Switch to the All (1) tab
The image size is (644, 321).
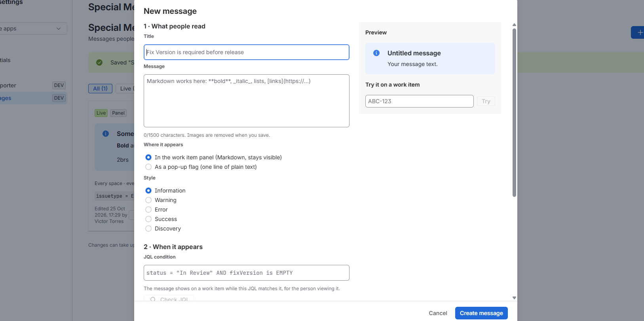100,89
